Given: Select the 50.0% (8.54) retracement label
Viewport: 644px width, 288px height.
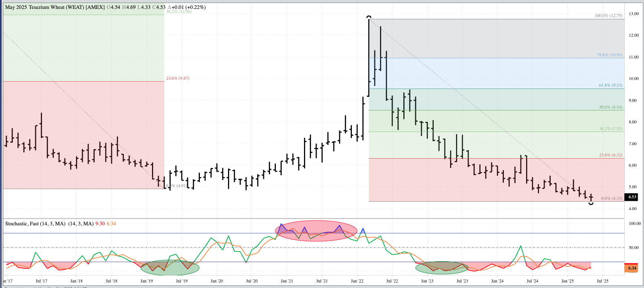Looking at the screenshot, I should point(611,107).
